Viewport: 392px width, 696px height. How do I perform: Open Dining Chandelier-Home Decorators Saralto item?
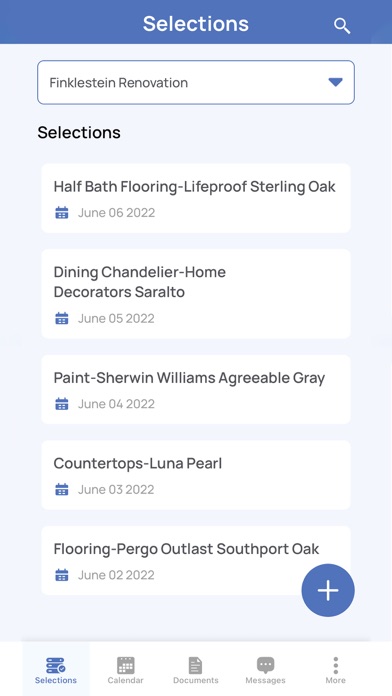[196, 294]
